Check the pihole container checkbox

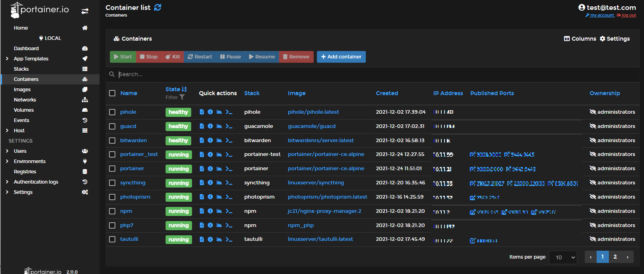point(112,112)
